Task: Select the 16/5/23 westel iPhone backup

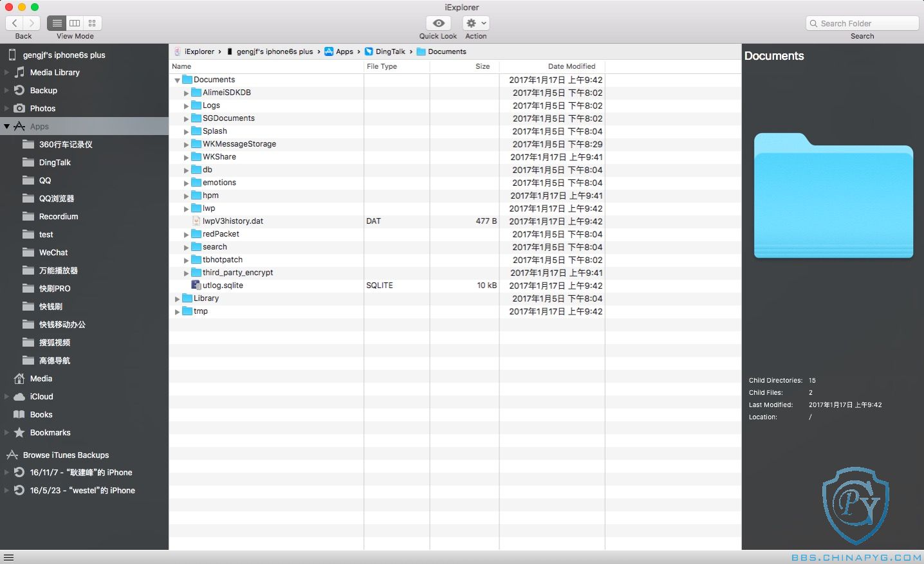Action: point(82,490)
